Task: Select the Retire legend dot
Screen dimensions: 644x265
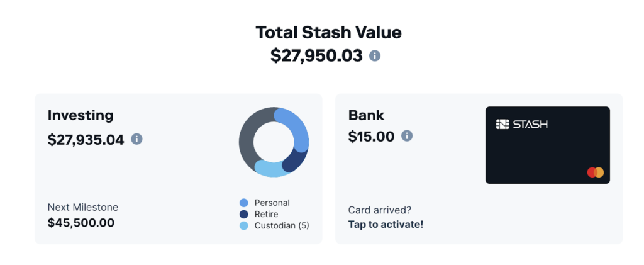Action: point(244,214)
